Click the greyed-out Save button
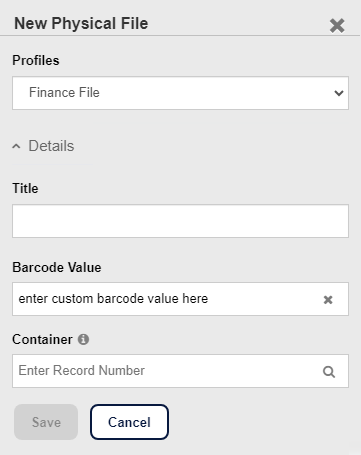The image size is (361, 455). pyautogui.click(x=46, y=422)
